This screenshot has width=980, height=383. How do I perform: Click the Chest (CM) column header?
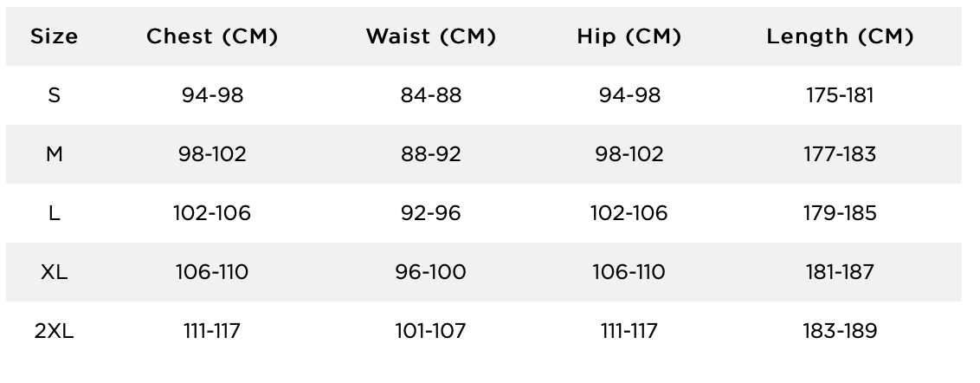coord(212,36)
